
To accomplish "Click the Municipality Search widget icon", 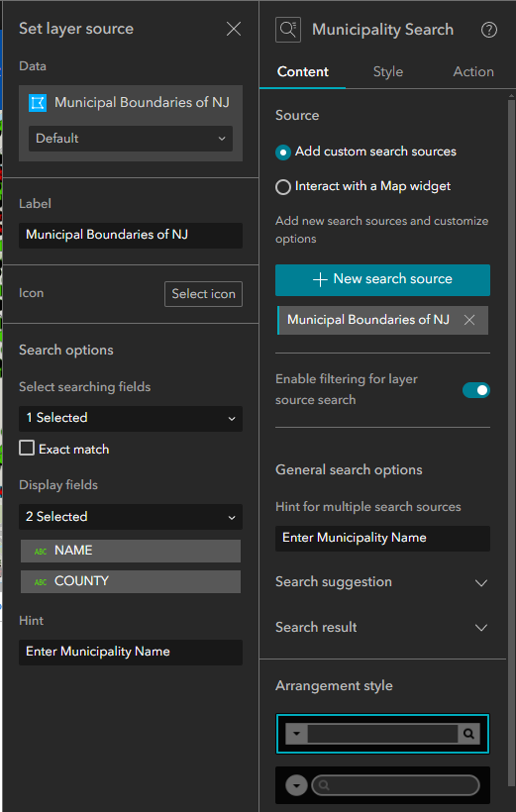I will [x=288, y=30].
